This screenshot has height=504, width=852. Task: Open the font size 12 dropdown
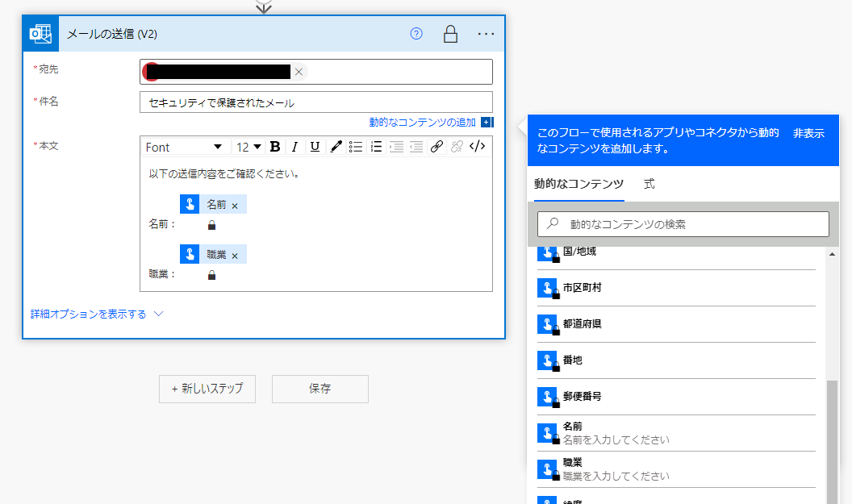pos(248,147)
